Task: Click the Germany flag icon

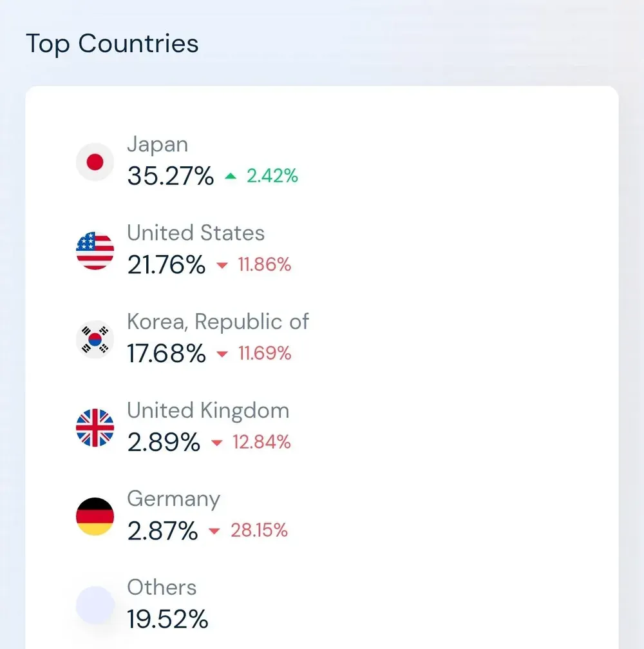Action: pos(95,516)
